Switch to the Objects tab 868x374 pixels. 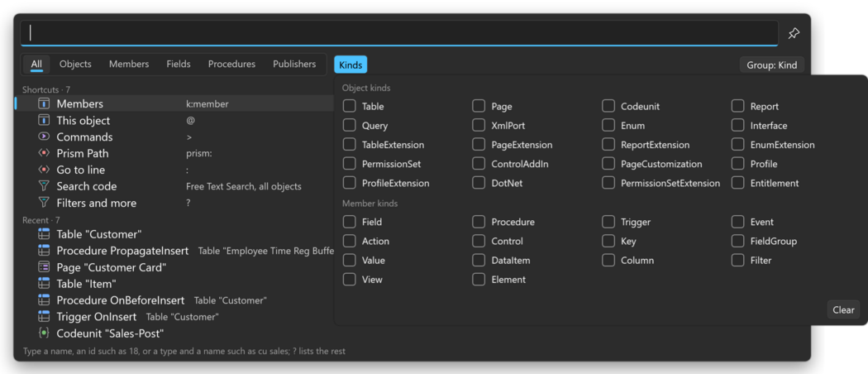click(x=75, y=65)
